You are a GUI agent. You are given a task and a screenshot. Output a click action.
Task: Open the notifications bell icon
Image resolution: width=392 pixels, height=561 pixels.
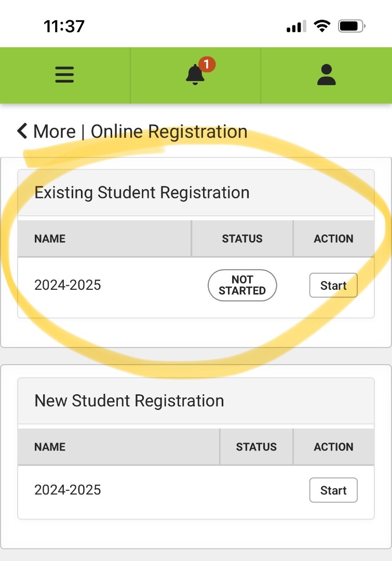195,75
